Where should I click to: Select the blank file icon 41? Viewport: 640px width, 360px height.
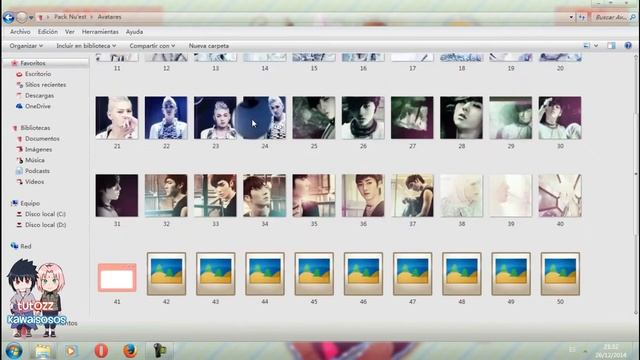(x=117, y=278)
